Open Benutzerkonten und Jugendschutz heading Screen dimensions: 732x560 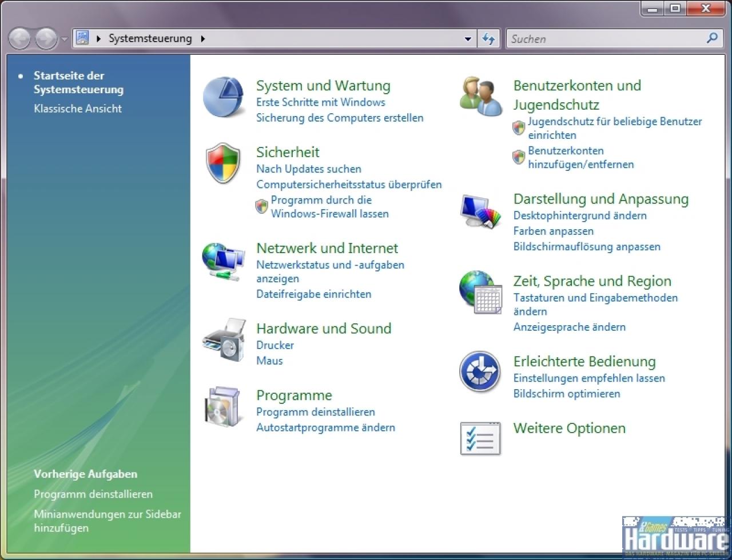577,95
